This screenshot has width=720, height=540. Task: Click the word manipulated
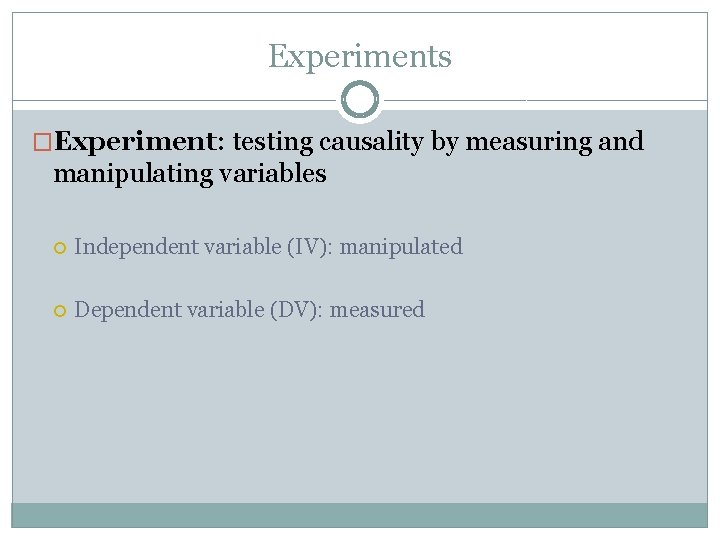click(401, 247)
